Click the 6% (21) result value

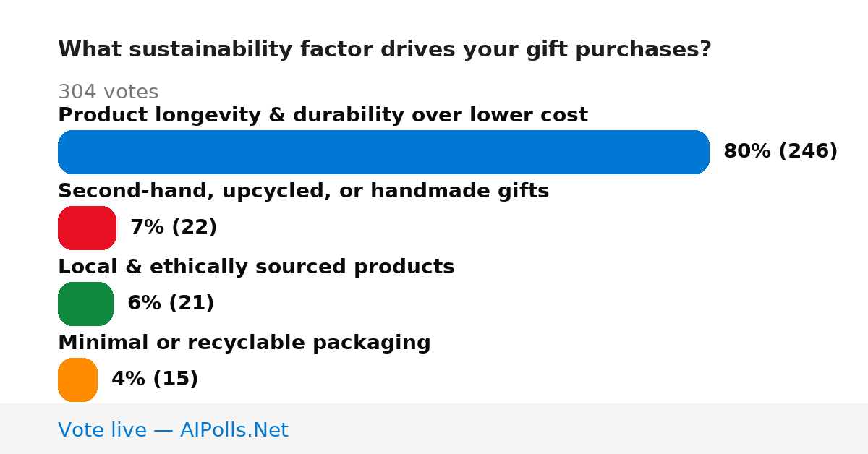click(171, 303)
